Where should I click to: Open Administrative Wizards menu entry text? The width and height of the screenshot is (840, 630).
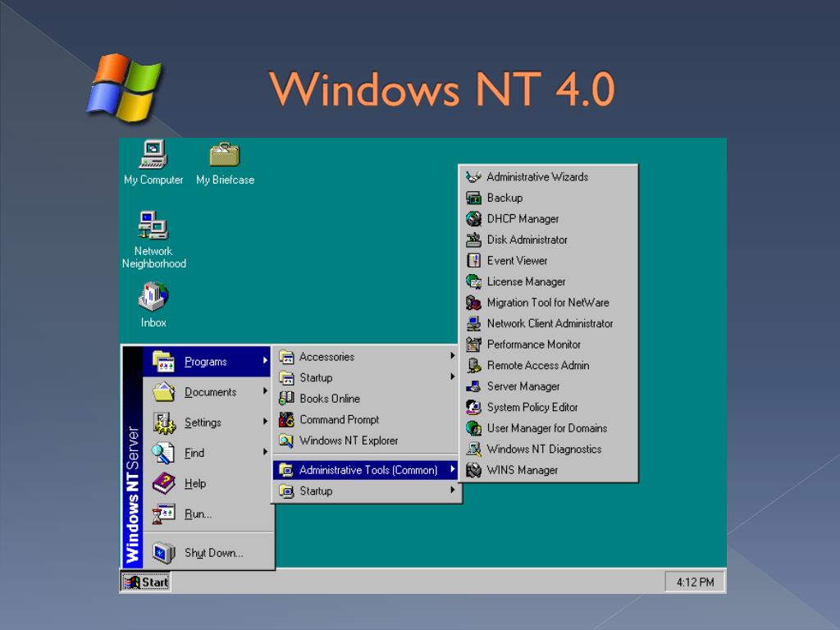(x=536, y=177)
